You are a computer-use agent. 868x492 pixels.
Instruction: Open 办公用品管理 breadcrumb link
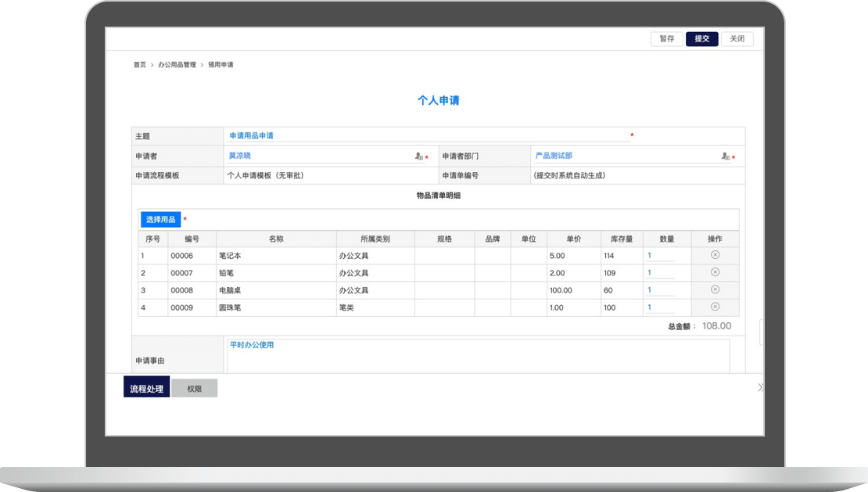click(x=177, y=65)
